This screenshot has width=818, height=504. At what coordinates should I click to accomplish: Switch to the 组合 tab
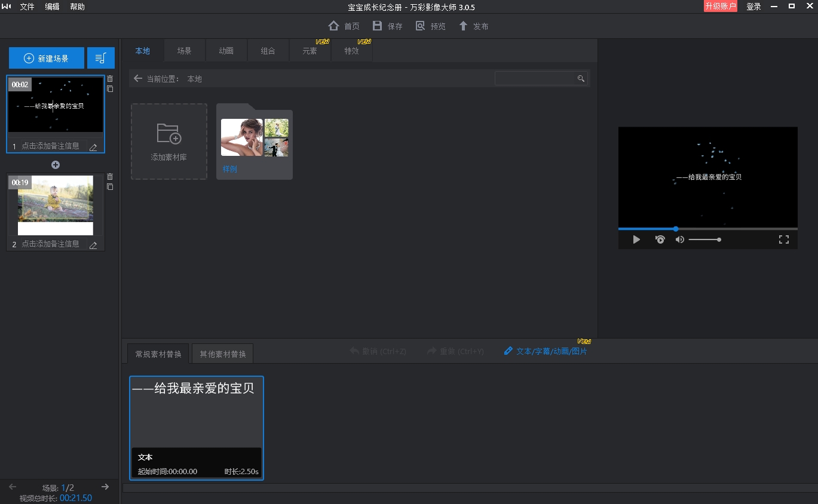(x=268, y=51)
